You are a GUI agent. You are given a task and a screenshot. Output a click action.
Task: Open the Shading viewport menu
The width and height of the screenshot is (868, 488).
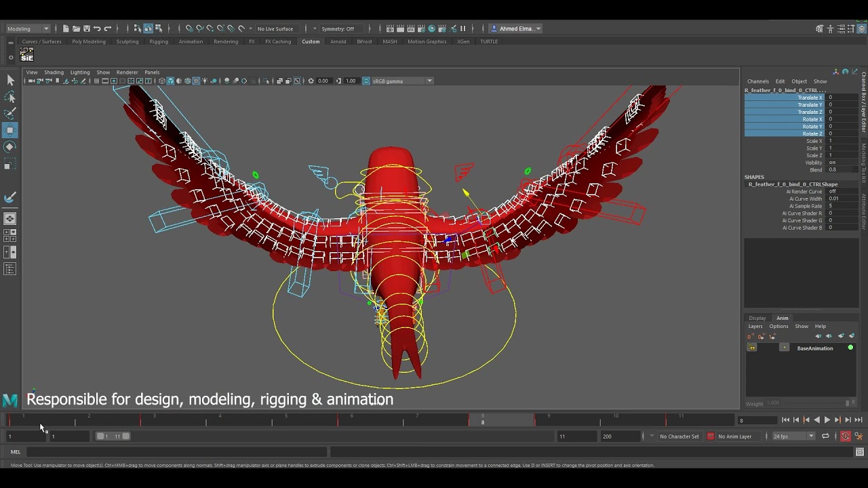tap(54, 72)
